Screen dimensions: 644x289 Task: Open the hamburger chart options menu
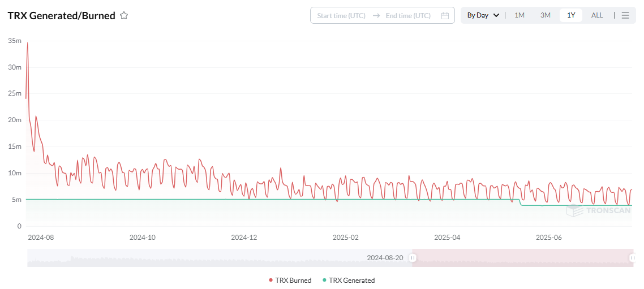pyautogui.click(x=625, y=15)
